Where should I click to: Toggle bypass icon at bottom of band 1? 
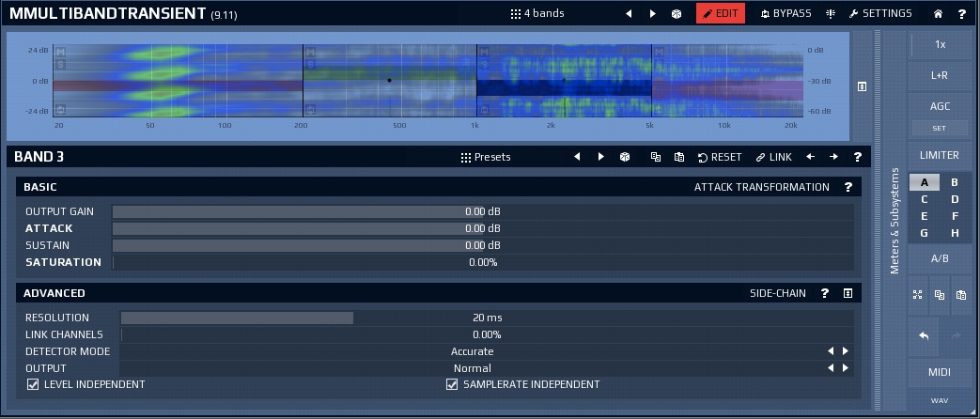[x=61, y=110]
